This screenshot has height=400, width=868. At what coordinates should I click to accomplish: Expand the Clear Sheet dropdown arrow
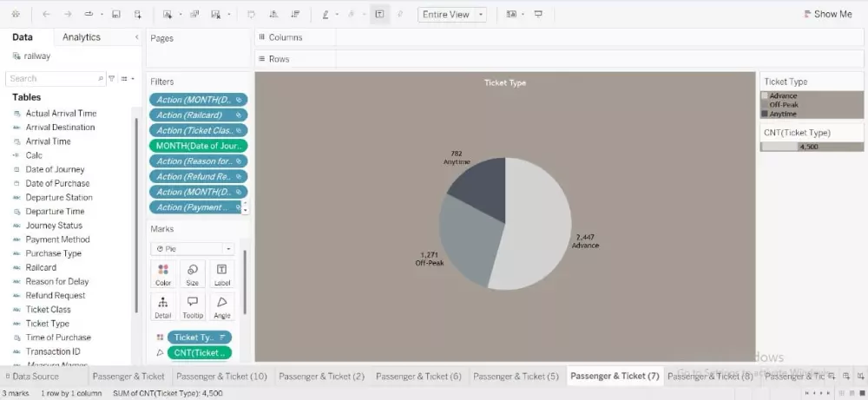click(x=228, y=15)
